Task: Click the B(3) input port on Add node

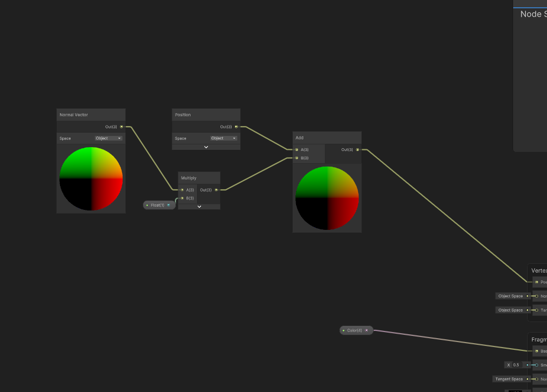Action: pyautogui.click(x=297, y=158)
